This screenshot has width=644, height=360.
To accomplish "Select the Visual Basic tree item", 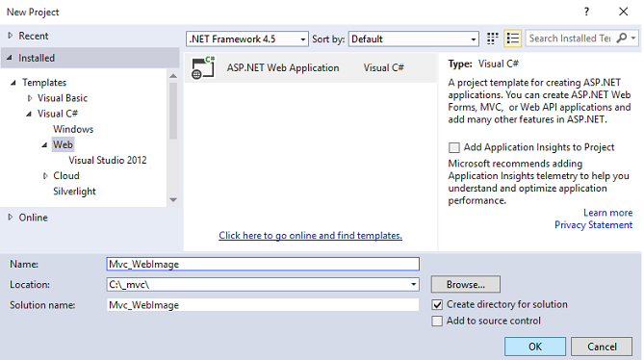I will 63,98.
